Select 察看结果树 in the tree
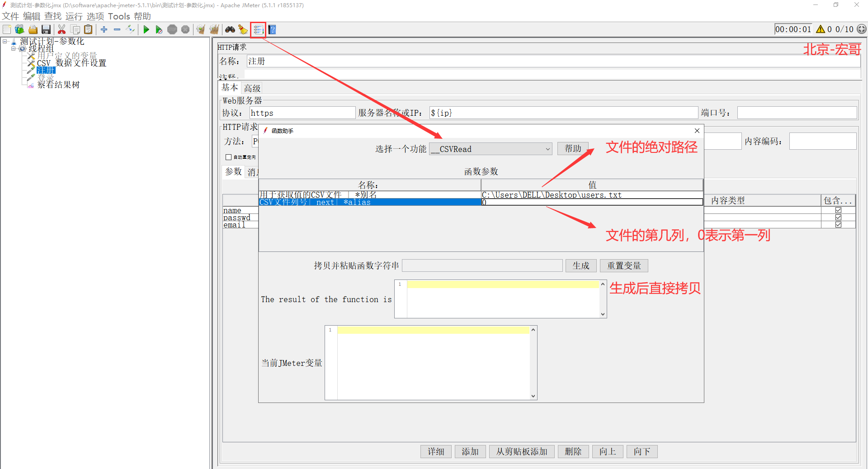868x469 pixels. click(58, 85)
